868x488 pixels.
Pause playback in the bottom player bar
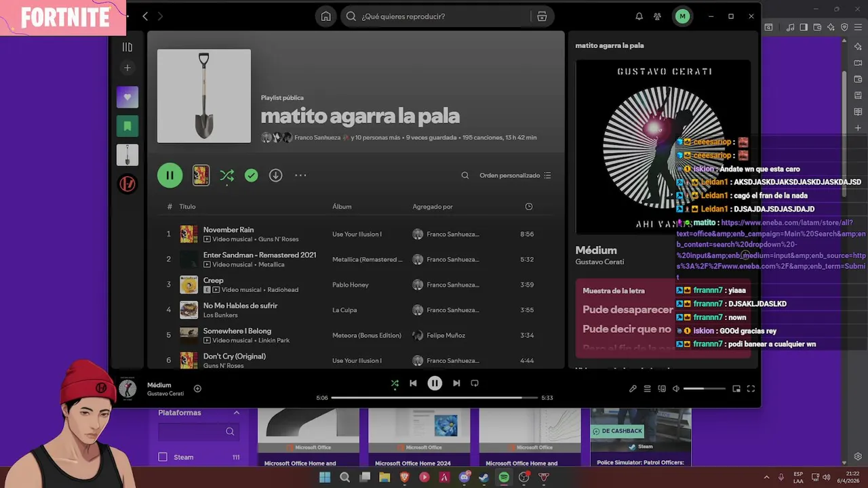[435, 384]
